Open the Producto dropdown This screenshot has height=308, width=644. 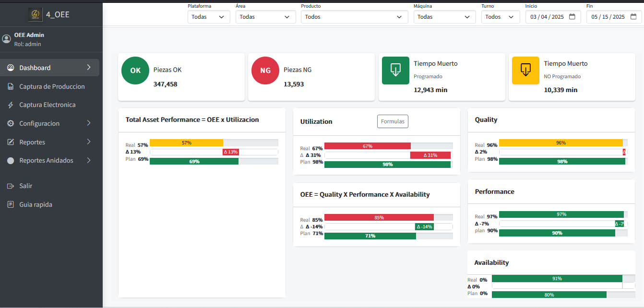point(355,17)
